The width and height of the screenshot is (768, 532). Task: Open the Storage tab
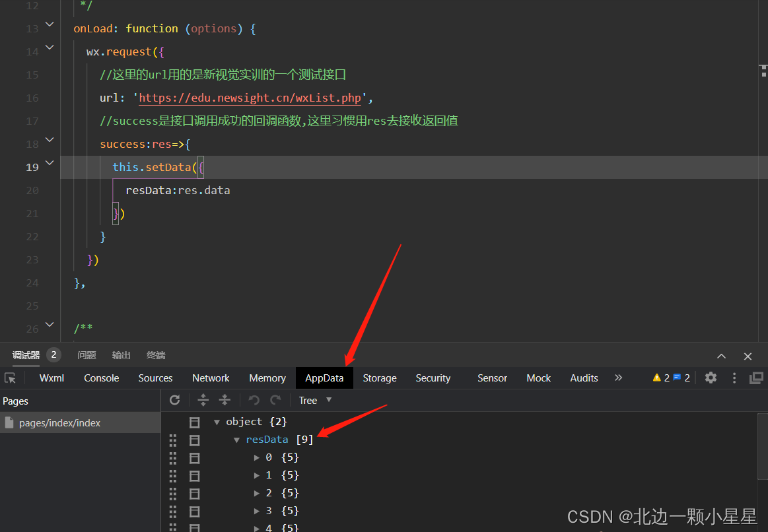[x=380, y=378]
